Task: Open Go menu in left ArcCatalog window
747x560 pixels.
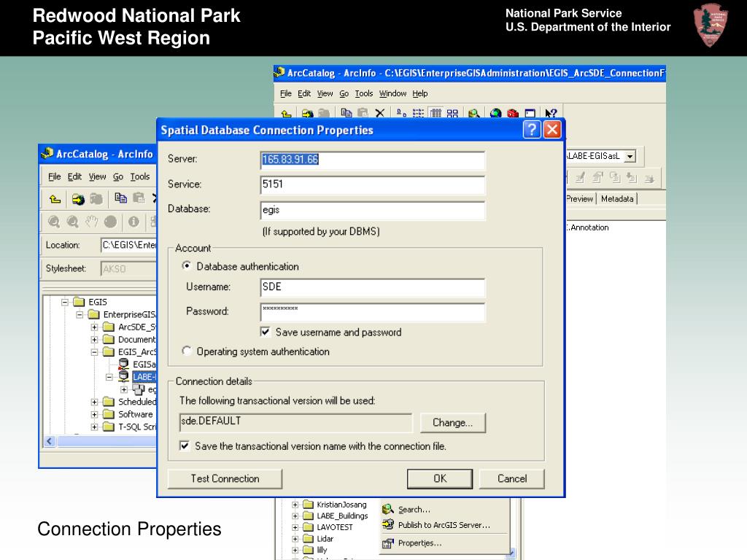Action: point(118,176)
